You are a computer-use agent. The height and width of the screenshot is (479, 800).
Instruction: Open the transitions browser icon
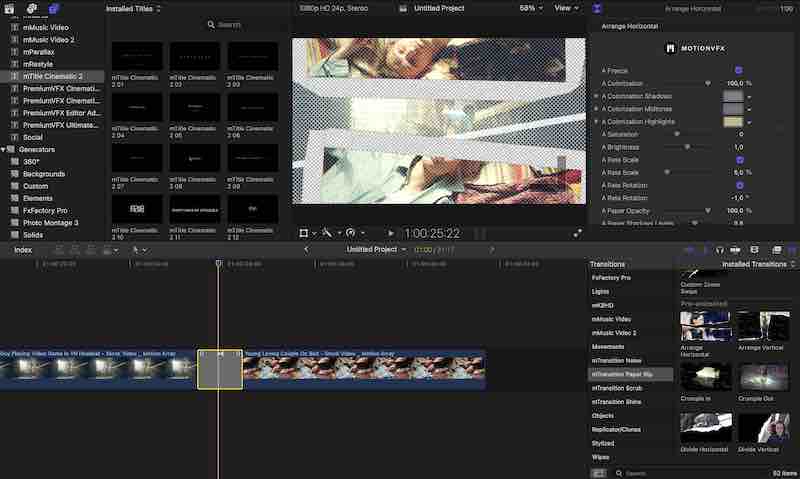(792, 250)
